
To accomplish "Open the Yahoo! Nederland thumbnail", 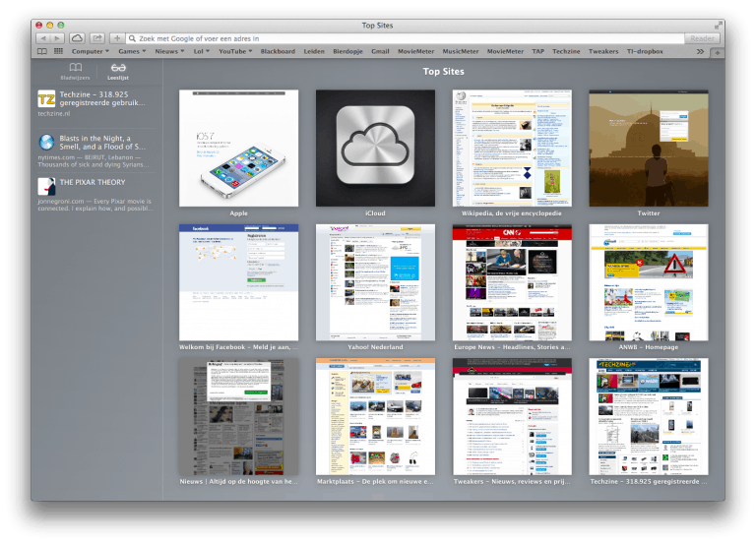I will tap(375, 282).
